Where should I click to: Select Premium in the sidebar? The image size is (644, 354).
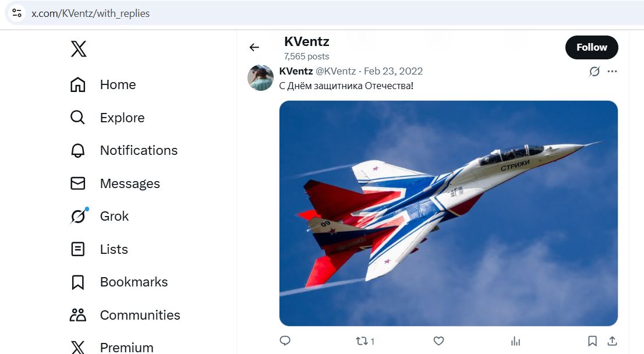(77, 346)
